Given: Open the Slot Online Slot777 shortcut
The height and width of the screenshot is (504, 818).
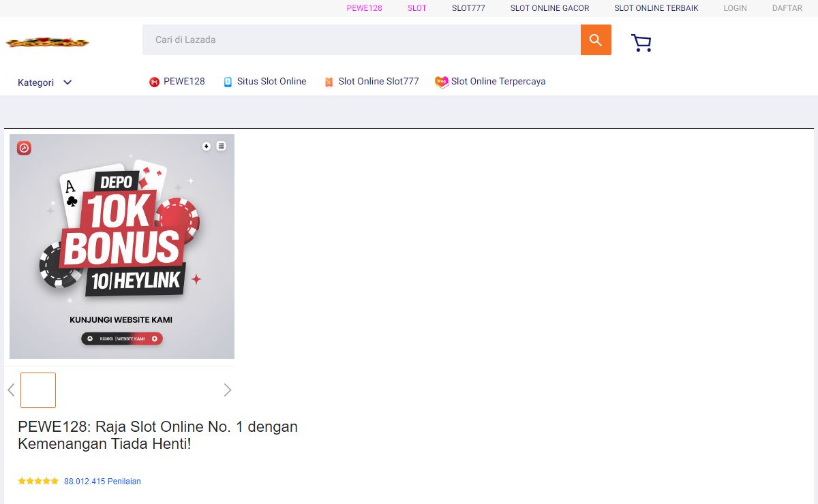Looking at the screenshot, I should 372,82.
